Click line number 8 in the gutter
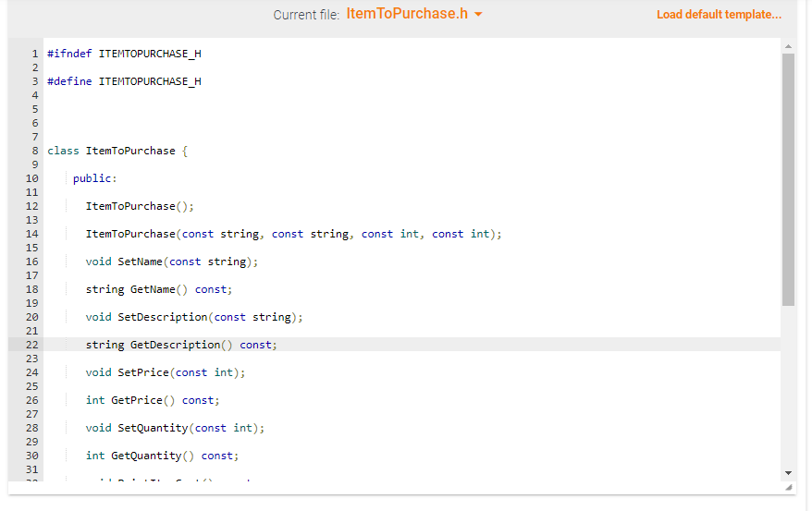The height and width of the screenshot is (511, 812). [35, 151]
